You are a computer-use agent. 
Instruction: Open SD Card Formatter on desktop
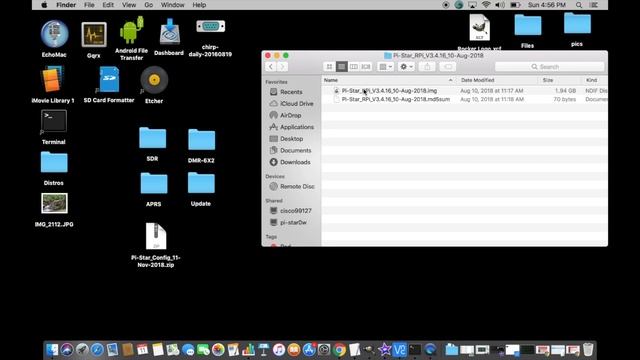(x=109, y=80)
